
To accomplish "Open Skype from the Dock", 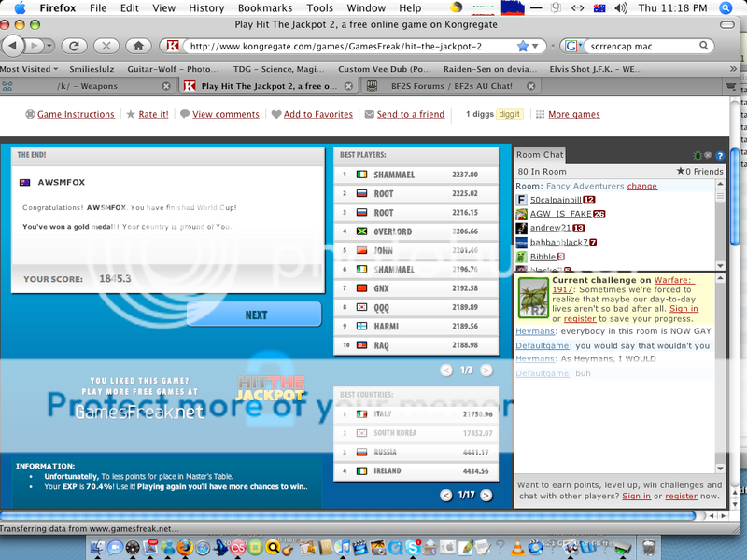I will click(413, 548).
